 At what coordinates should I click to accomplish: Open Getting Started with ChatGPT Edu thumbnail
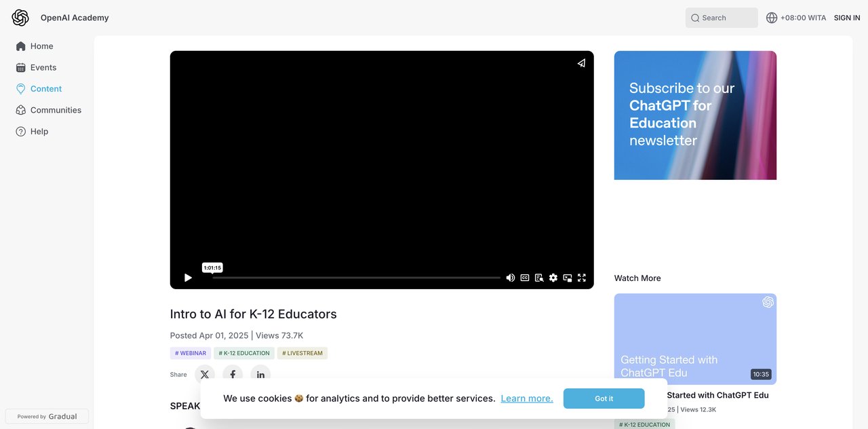pos(695,339)
